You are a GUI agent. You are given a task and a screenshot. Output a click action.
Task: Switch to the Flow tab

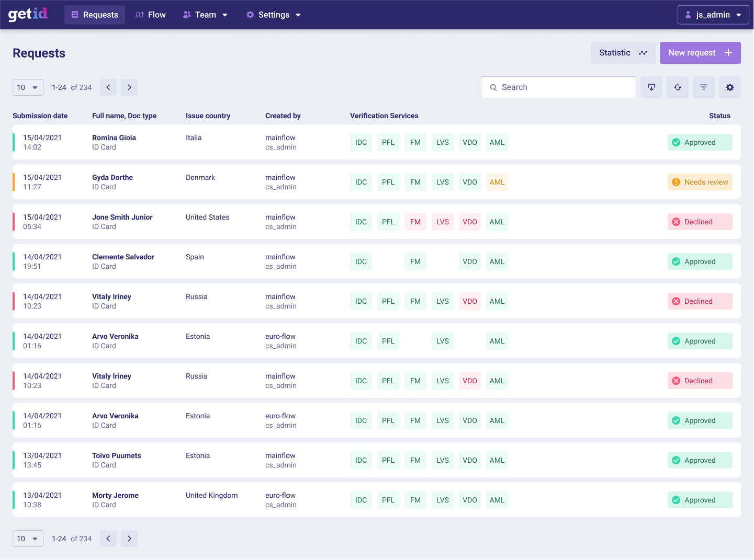151,15
